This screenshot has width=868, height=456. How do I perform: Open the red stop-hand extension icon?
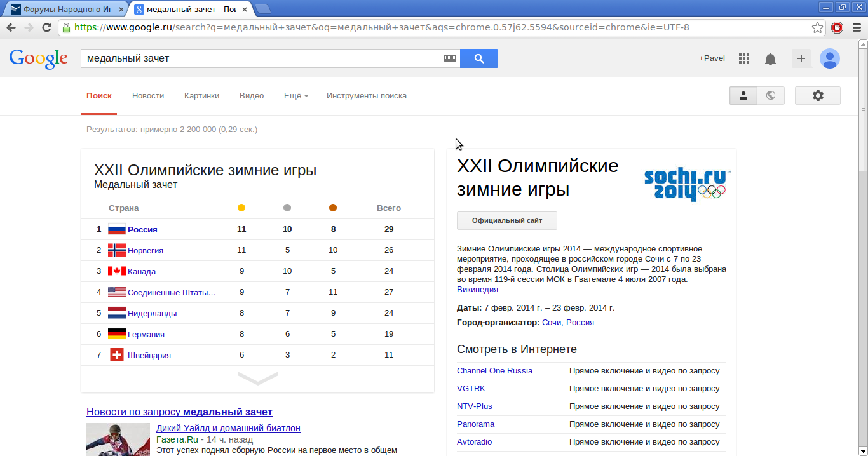[837, 27]
